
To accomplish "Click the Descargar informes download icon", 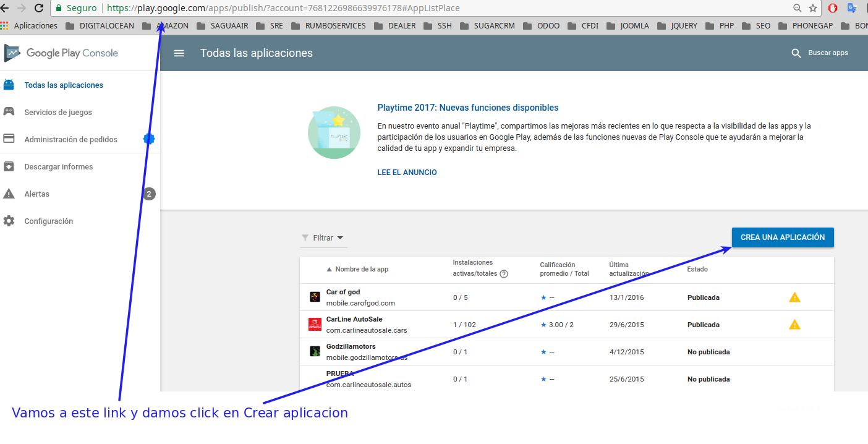I will (9, 166).
